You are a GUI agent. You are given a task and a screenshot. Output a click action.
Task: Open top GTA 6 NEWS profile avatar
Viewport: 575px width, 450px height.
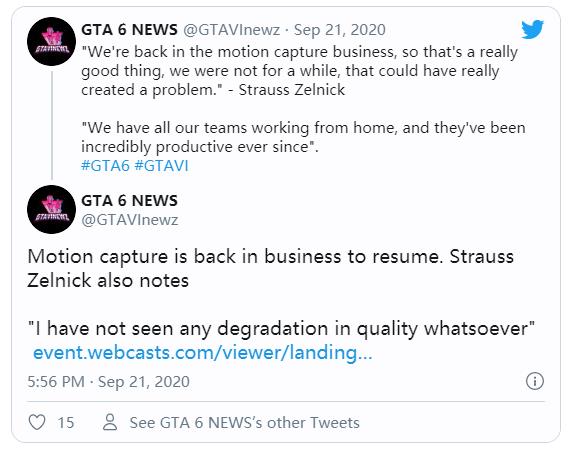pos(51,41)
